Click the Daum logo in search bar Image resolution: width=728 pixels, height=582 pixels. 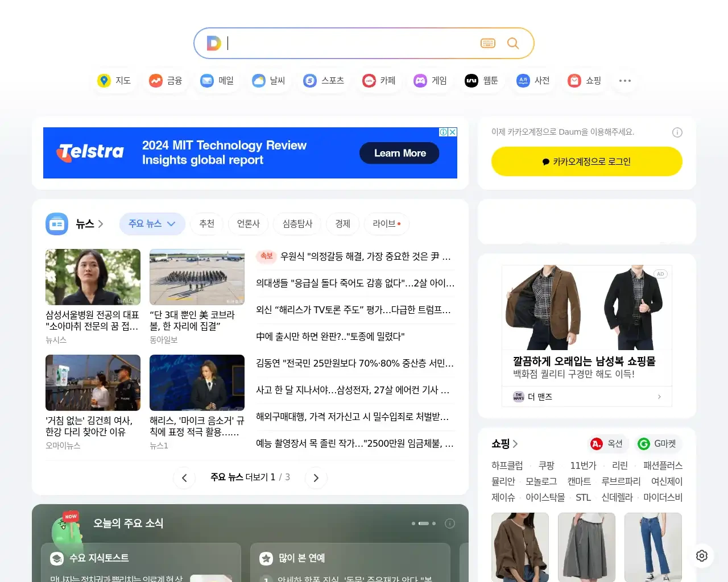click(214, 43)
